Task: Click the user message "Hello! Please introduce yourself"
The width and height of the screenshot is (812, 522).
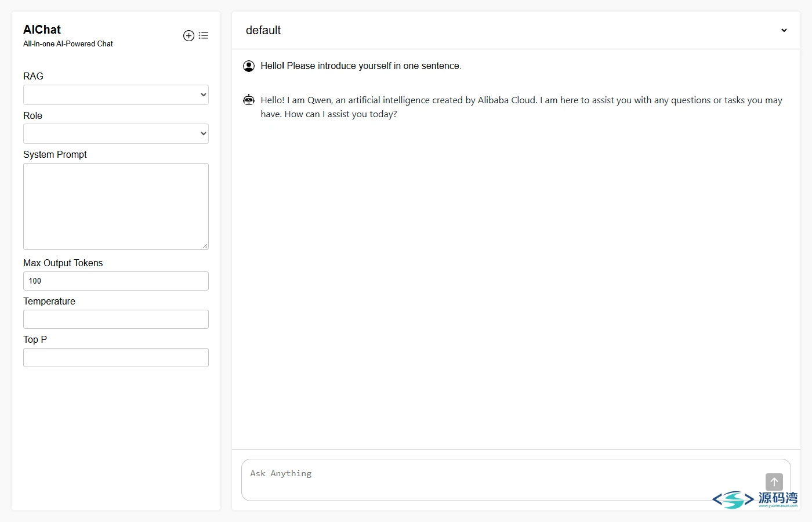Action: pos(361,66)
